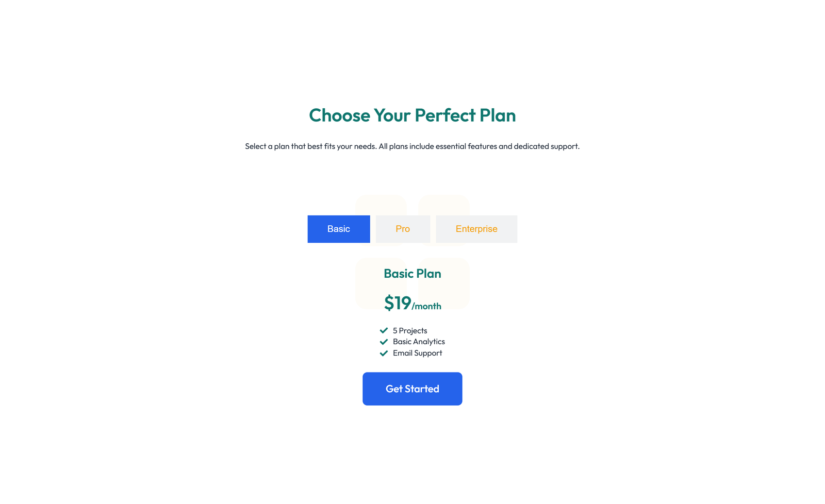
Task: Click the Basic Plan heading
Action: click(x=412, y=274)
